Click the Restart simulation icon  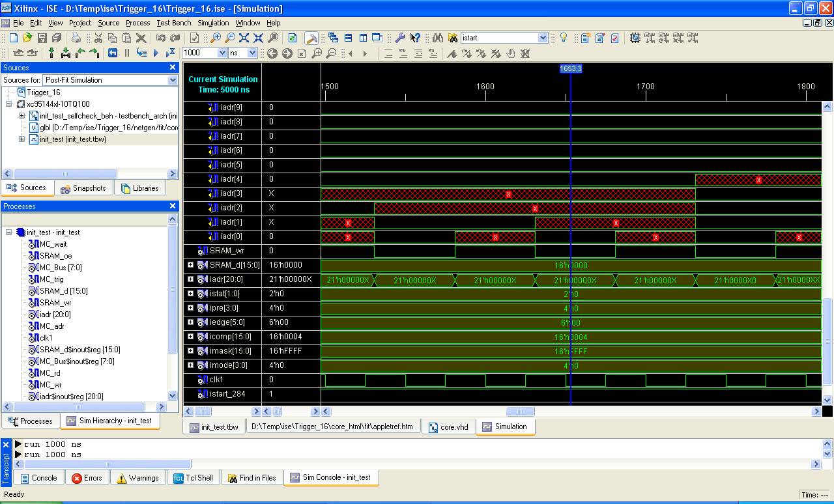(x=113, y=53)
